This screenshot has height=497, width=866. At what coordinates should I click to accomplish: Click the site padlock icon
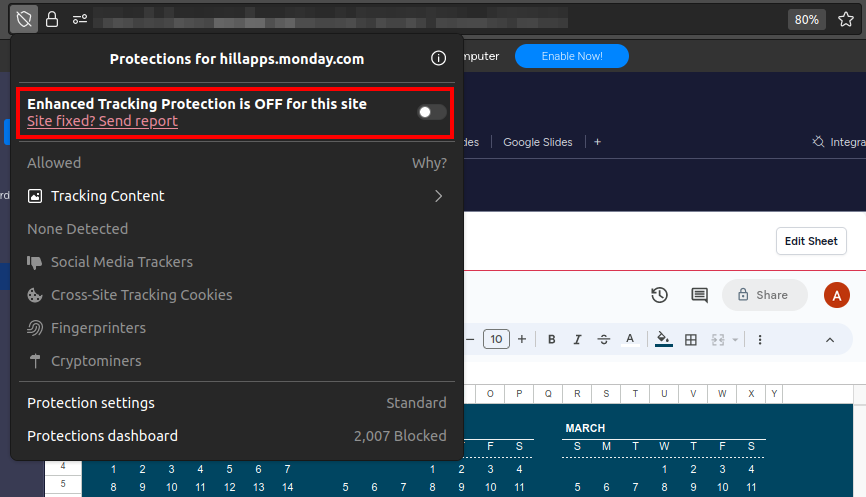pyautogui.click(x=52, y=19)
